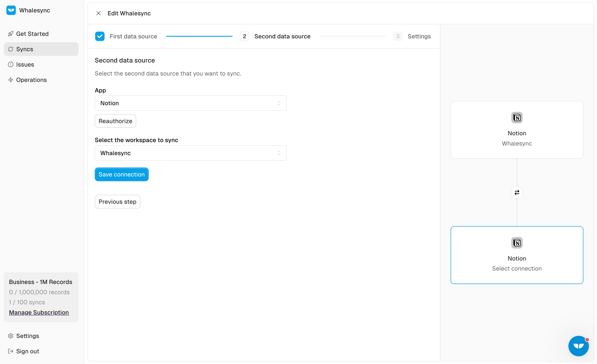The image size is (597, 364).
Task: Open the Whalesync chat support bubble
Action: pyautogui.click(x=579, y=346)
